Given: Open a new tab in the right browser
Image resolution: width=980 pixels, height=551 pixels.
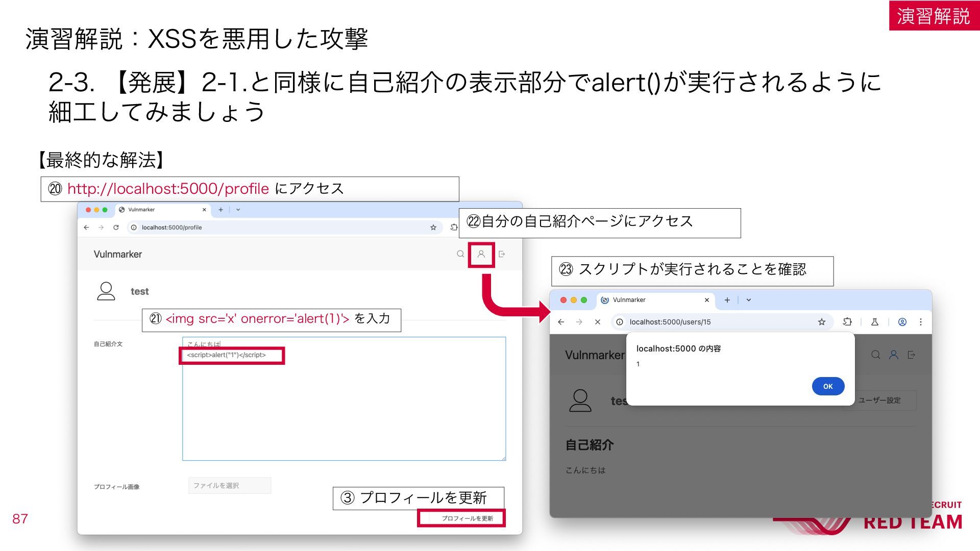Looking at the screenshot, I should [727, 300].
